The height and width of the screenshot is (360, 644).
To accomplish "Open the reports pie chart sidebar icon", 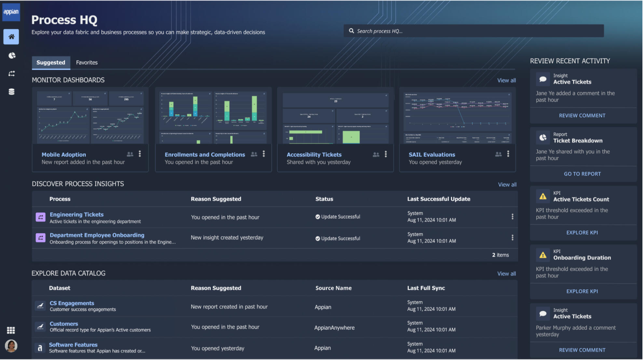I will pos(12,56).
